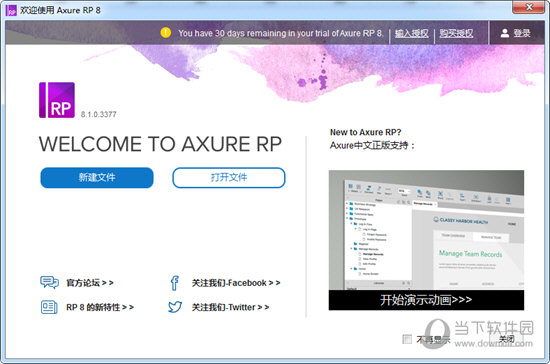The image size is (550, 364).
Task: Click the 打开文件 button
Action: (x=229, y=177)
